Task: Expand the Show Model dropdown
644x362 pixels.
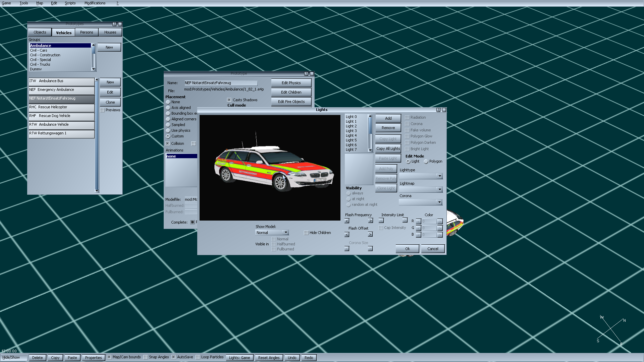Action: point(285,233)
